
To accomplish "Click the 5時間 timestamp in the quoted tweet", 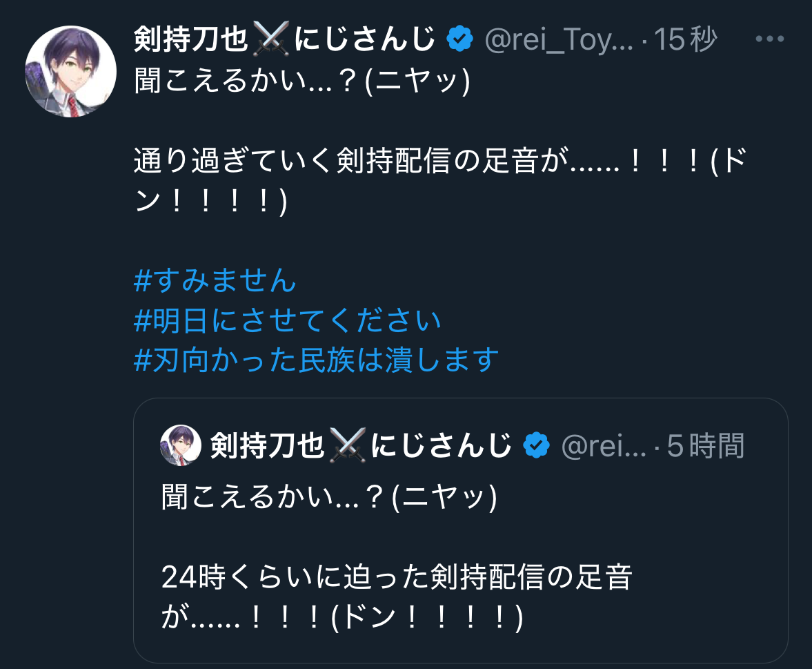I will click(x=706, y=446).
